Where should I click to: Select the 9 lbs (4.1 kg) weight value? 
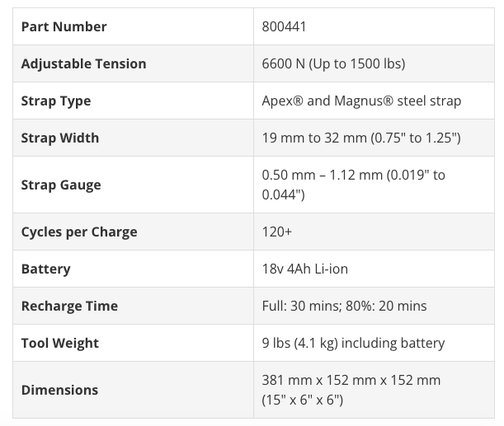(353, 343)
